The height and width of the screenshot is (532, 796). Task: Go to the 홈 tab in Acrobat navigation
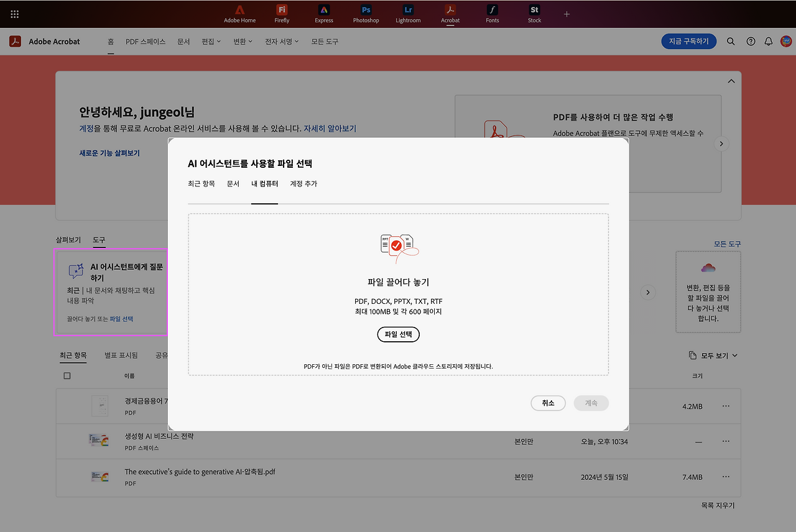[111, 42]
